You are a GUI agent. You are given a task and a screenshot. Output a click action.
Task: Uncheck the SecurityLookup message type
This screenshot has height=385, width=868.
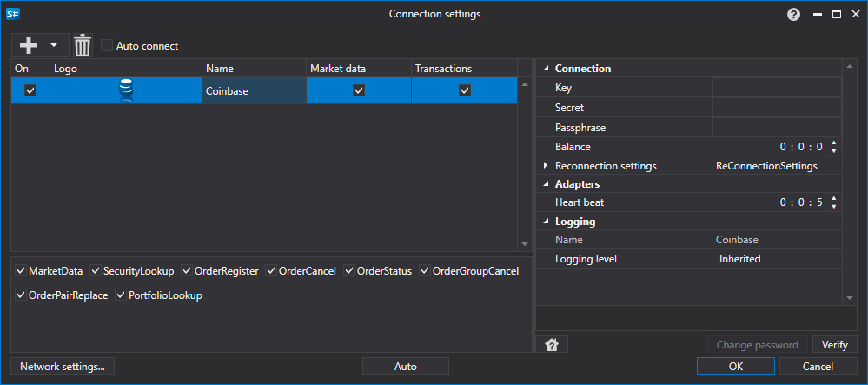click(x=96, y=271)
